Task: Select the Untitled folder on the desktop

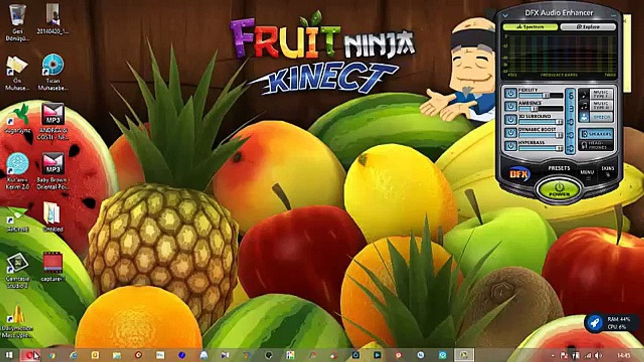Action: pyautogui.click(x=52, y=217)
